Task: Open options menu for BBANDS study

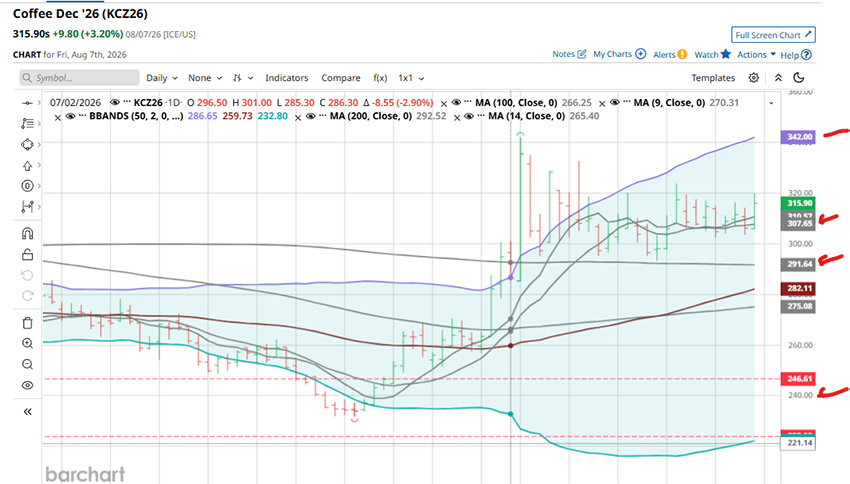Action: (82, 116)
